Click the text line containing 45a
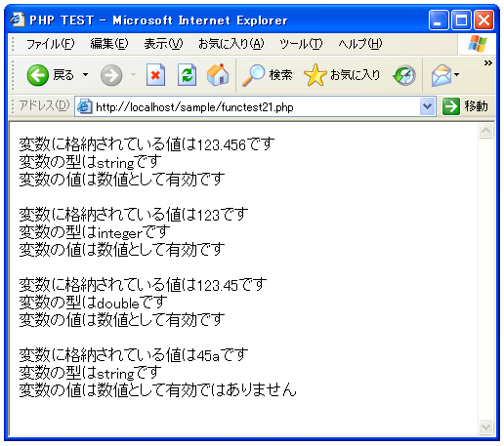The image size is (504, 446). (134, 355)
